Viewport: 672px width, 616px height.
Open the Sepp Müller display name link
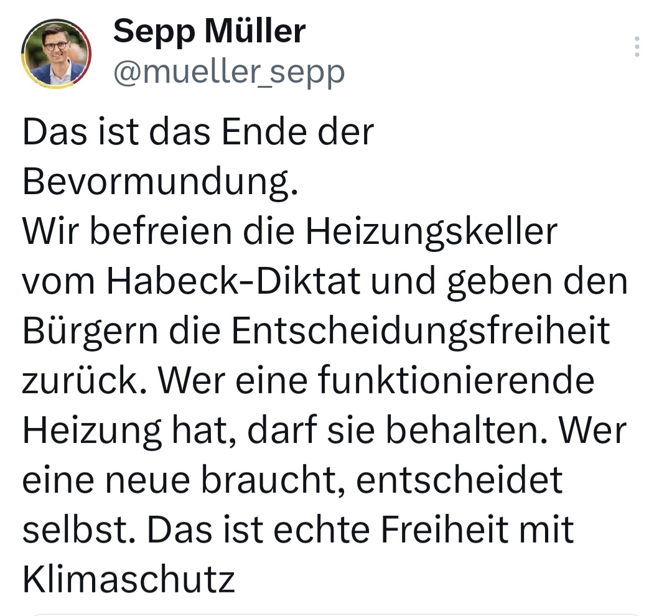209,31
